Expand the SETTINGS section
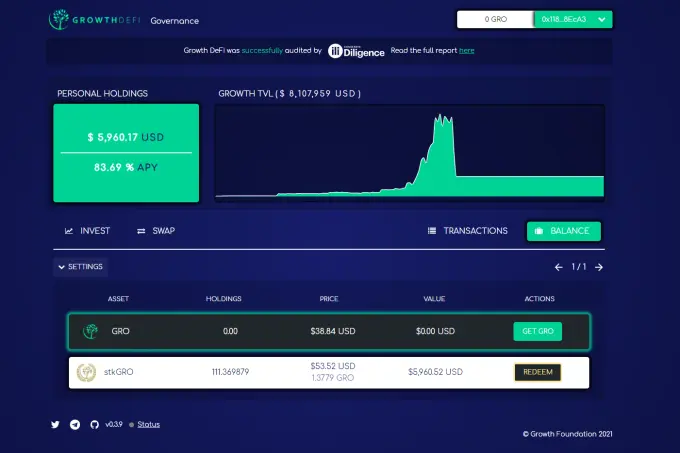Viewport: 680px width, 453px height. [x=81, y=267]
